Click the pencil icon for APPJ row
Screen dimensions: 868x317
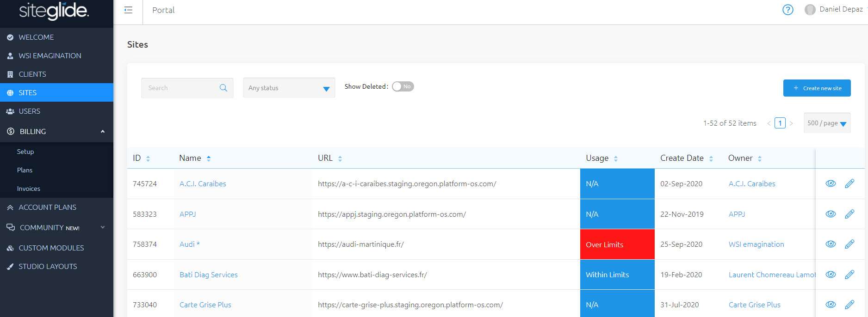pos(849,214)
